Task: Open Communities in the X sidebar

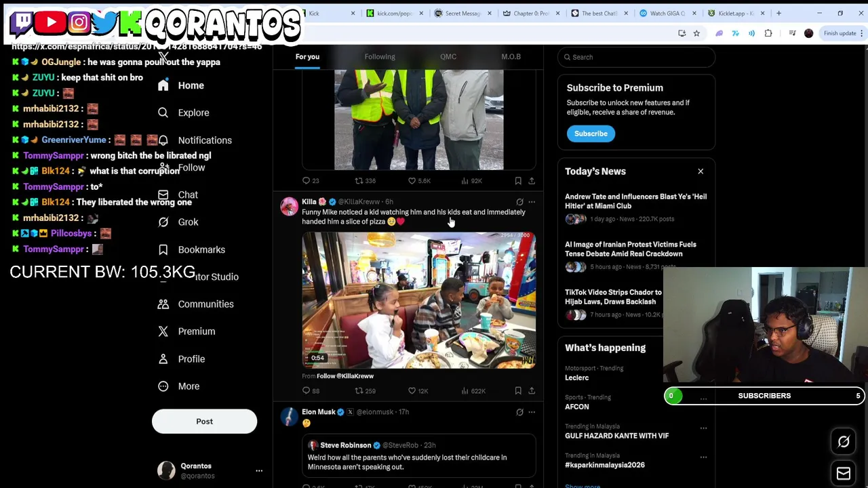Action: pos(195,304)
